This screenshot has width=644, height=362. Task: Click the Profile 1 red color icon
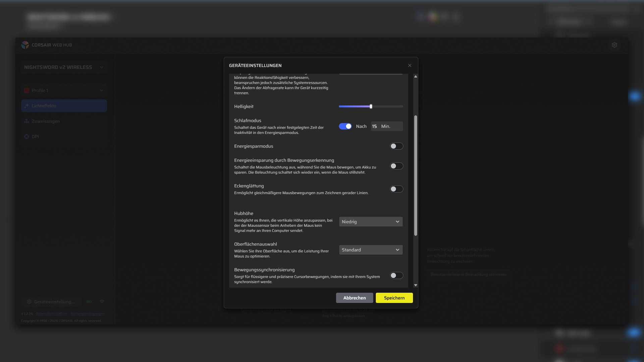[x=26, y=90]
